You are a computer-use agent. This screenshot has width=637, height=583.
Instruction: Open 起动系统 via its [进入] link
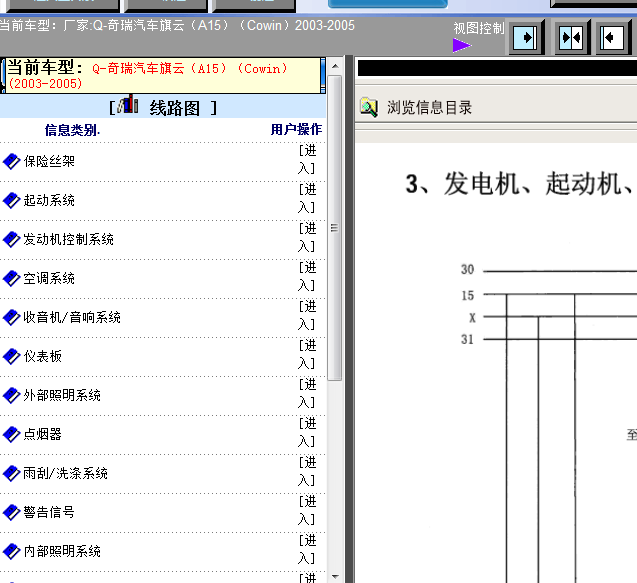[307, 198]
